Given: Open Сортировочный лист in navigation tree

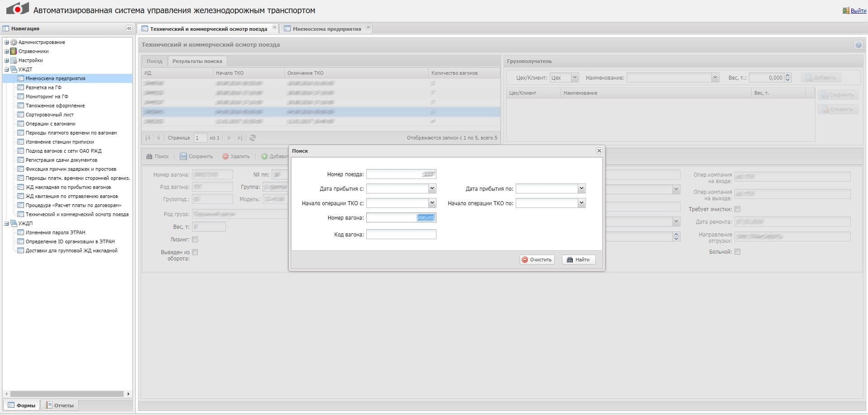Looking at the screenshot, I should click(49, 115).
